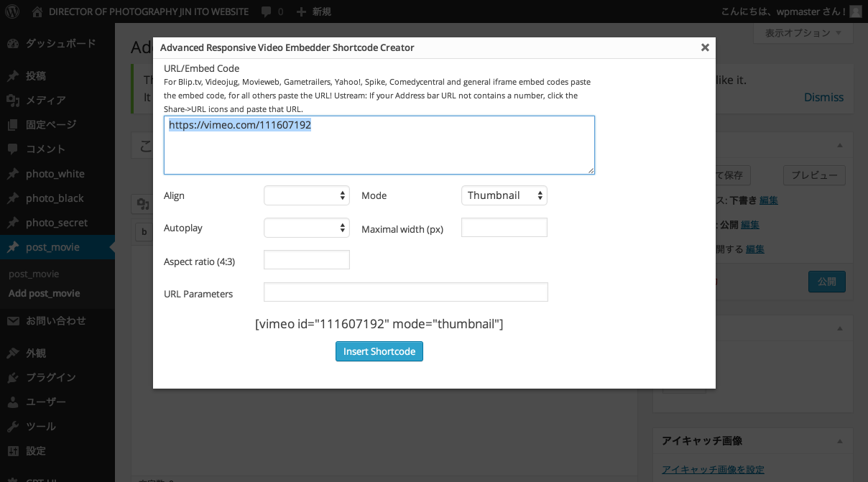Screen dimensions: 868x482
Task: Click the プレビュー preview button
Action: (814, 175)
